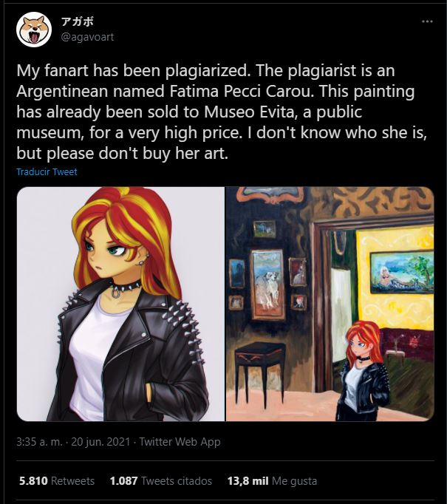Click the word Retweets label

[72, 481]
